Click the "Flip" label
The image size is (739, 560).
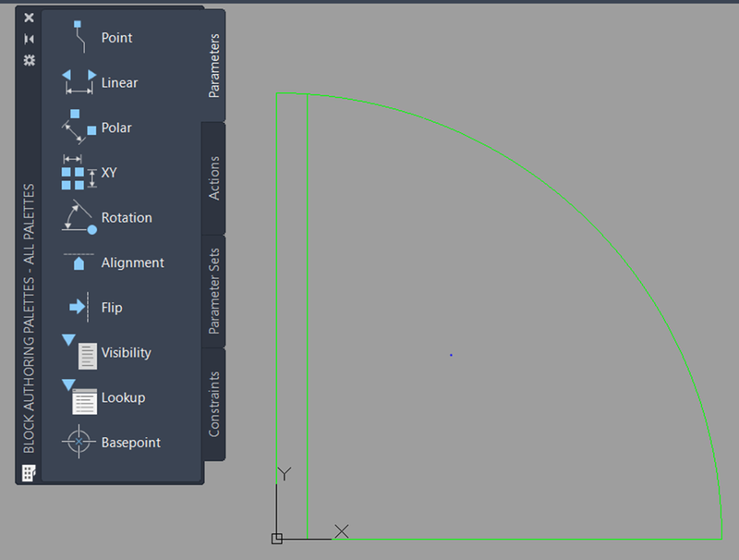pyautogui.click(x=112, y=308)
